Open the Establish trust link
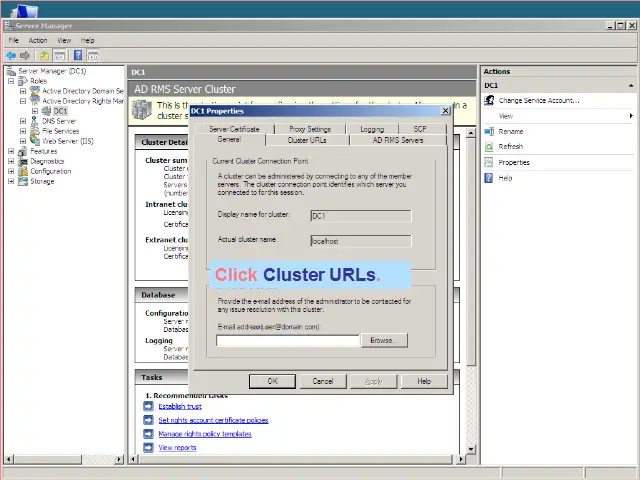This screenshot has width=640, height=480. 180,406
